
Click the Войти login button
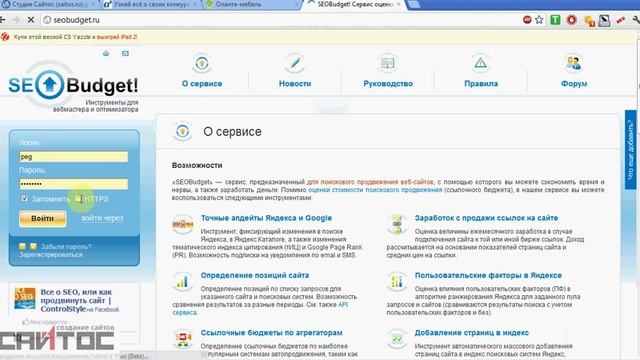click(x=42, y=219)
